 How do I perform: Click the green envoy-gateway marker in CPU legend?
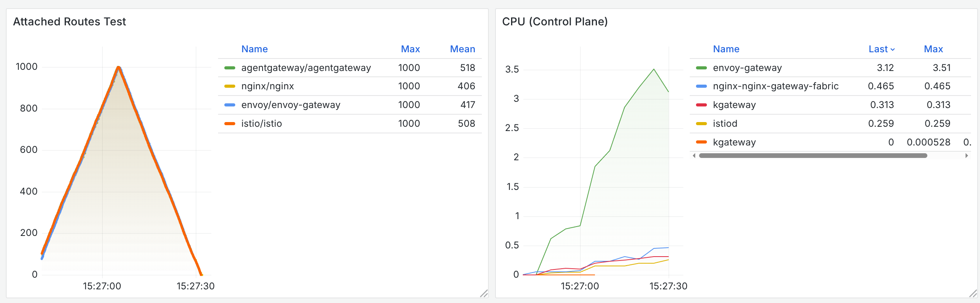pyautogui.click(x=702, y=67)
